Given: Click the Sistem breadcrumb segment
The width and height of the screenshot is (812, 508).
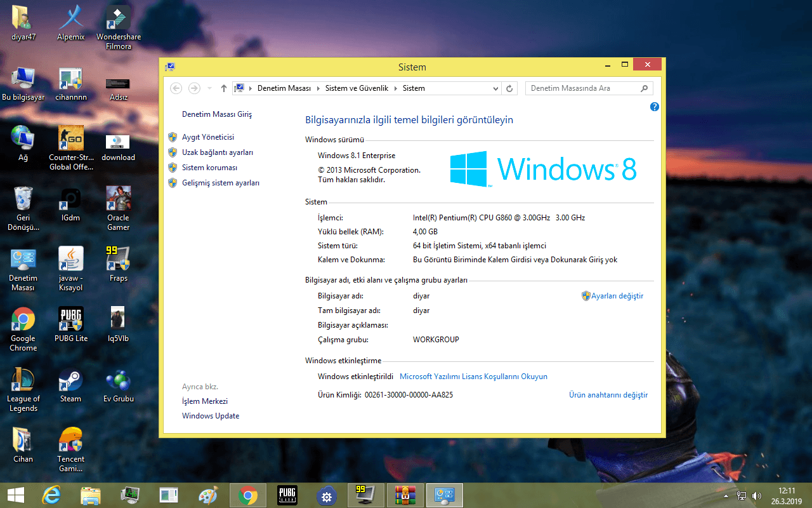Looking at the screenshot, I should tap(414, 88).
